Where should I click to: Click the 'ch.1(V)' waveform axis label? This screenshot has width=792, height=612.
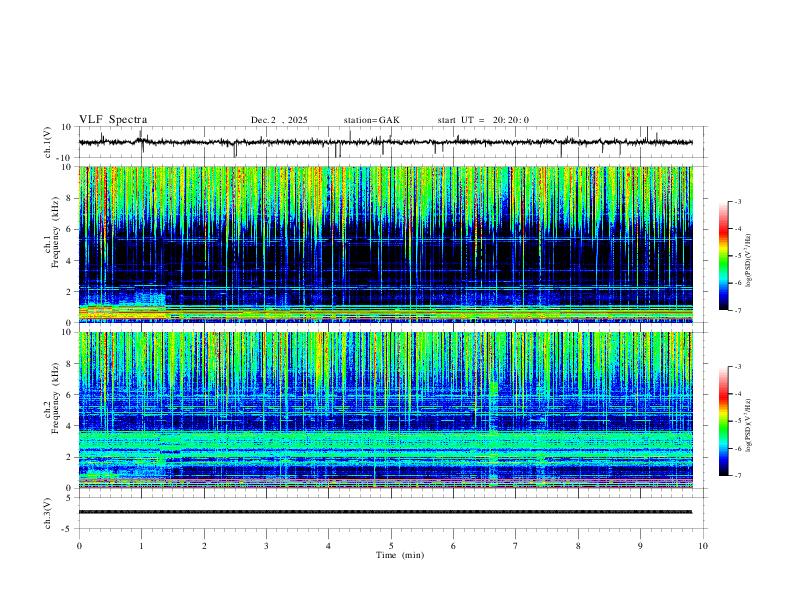(x=48, y=142)
